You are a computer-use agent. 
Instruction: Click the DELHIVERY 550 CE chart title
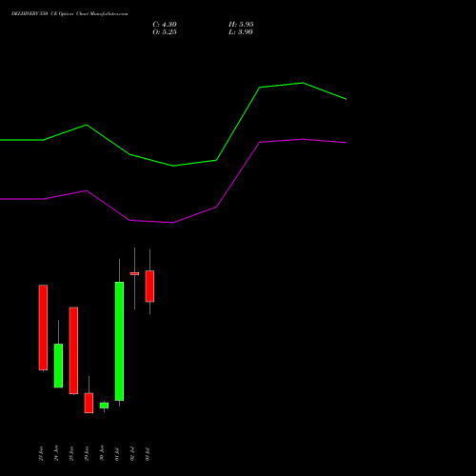69,14
